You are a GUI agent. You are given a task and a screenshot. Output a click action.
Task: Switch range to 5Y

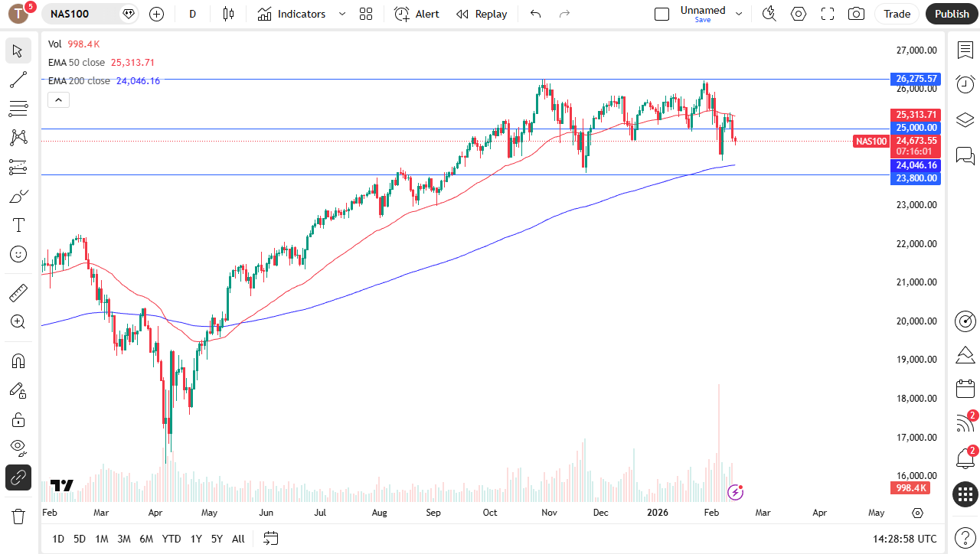pos(217,539)
